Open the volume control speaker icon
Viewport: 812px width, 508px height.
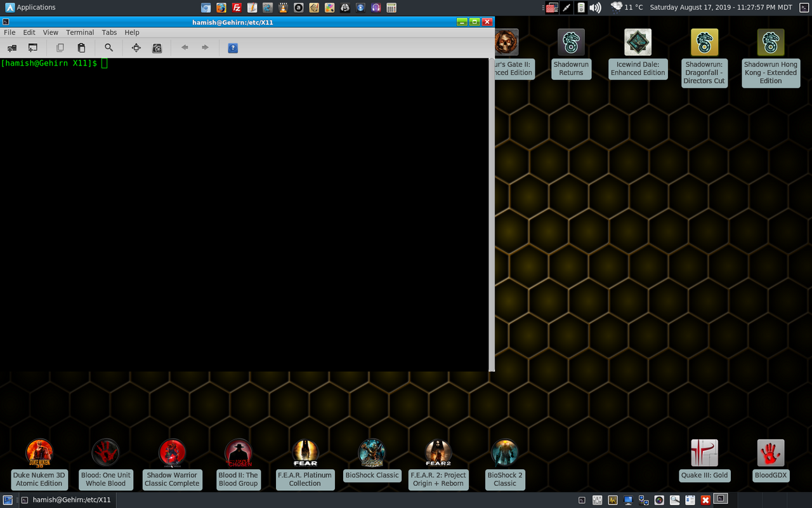(x=595, y=8)
